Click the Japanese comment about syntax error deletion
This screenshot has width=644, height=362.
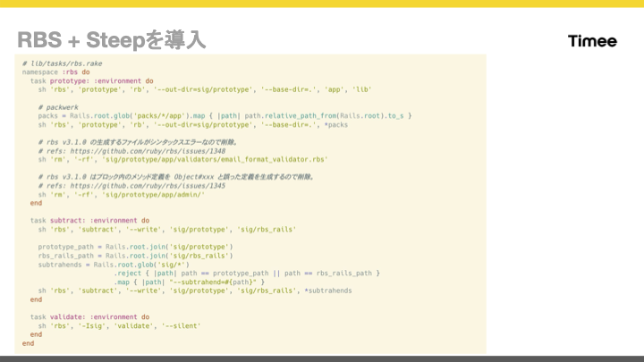click(138, 142)
